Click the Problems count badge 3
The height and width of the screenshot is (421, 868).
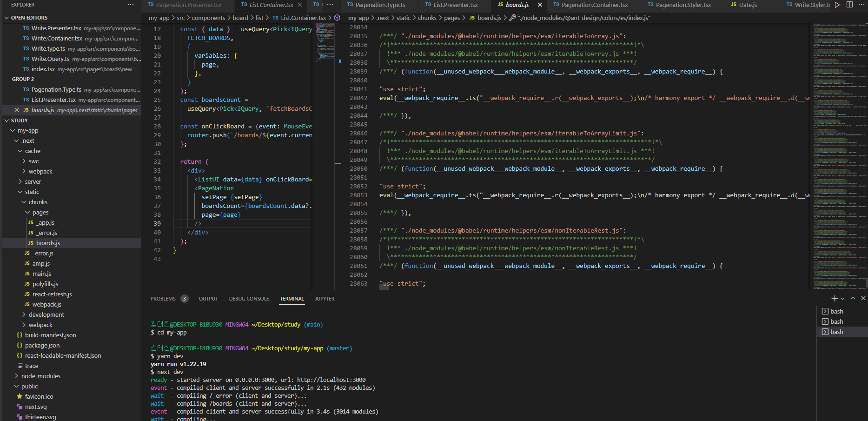click(185, 299)
